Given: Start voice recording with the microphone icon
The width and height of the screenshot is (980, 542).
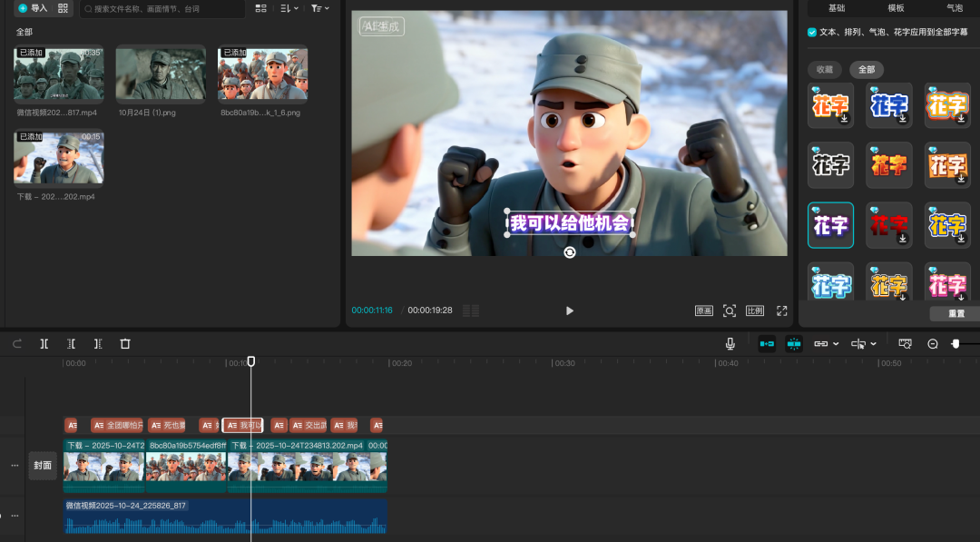Looking at the screenshot, I should (x=730, y=344).
